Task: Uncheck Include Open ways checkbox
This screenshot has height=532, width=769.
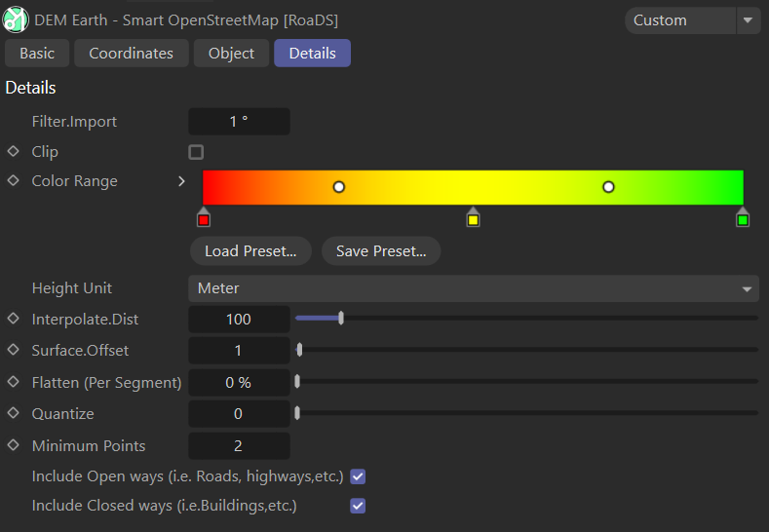Action: [358, 476]
